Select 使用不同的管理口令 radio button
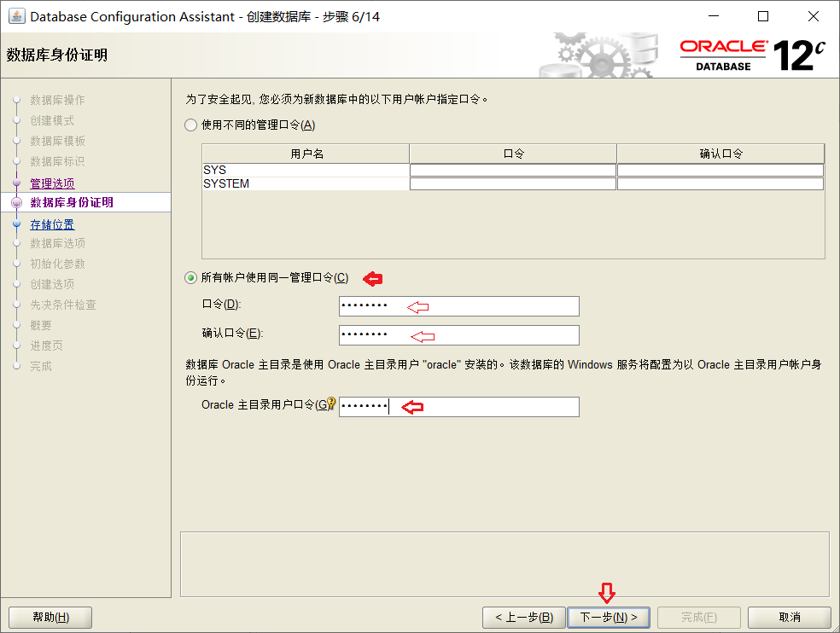 coord(190,125)
